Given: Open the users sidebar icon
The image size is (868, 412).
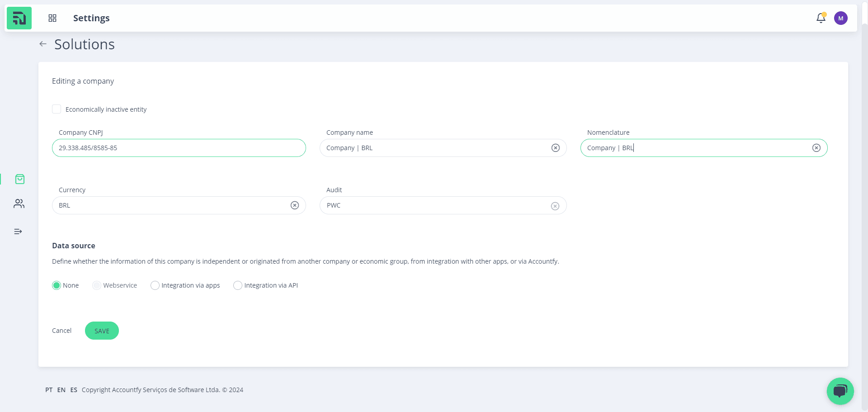Looking at the screenshot, I should pos(19,204).
